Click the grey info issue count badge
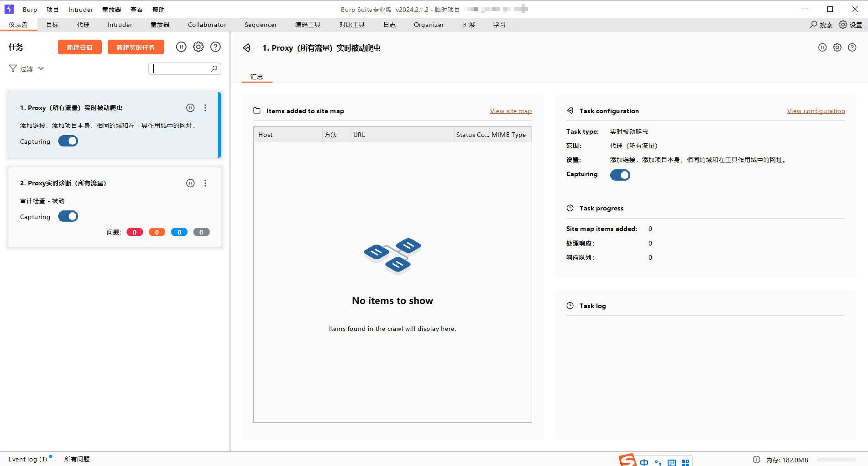 pos(201,232)
